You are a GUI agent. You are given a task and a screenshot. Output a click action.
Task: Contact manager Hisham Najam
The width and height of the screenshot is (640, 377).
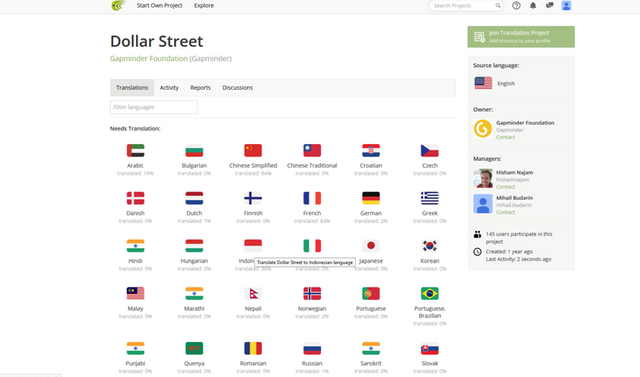click(505, 187)
